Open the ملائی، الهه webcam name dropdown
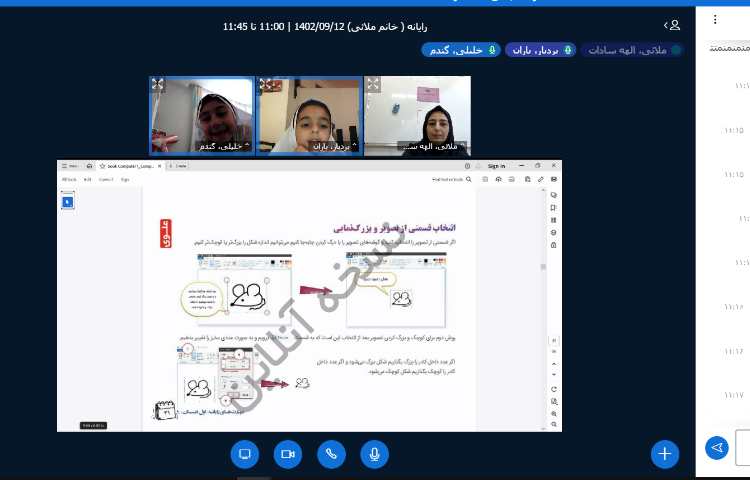750x480 pixels. [433, 146]
